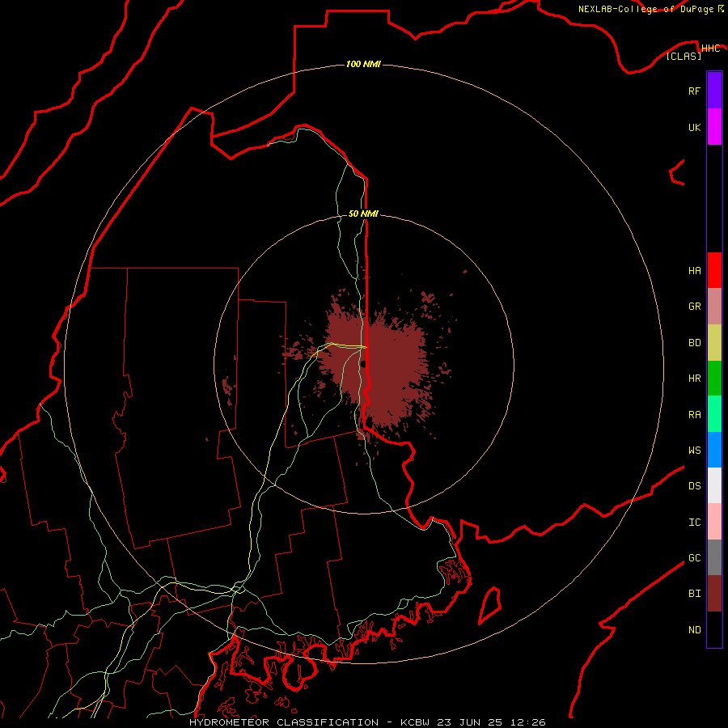Click the IC legend label
728x728 pixels.
click(x=694, y=522)
